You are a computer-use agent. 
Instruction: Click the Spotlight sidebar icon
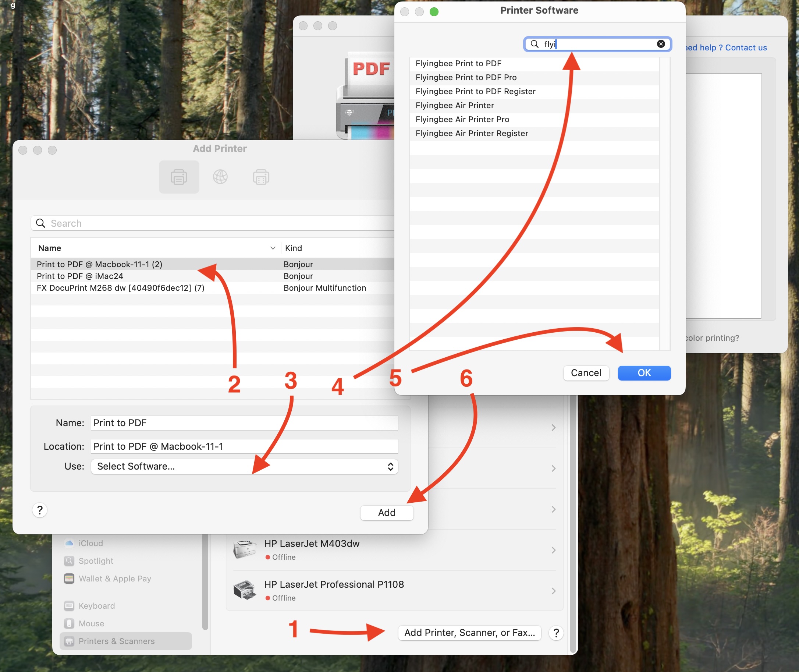click(69, 561)
